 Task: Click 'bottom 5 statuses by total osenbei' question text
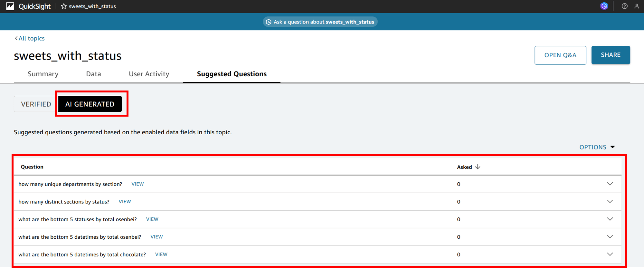point(78,219)
